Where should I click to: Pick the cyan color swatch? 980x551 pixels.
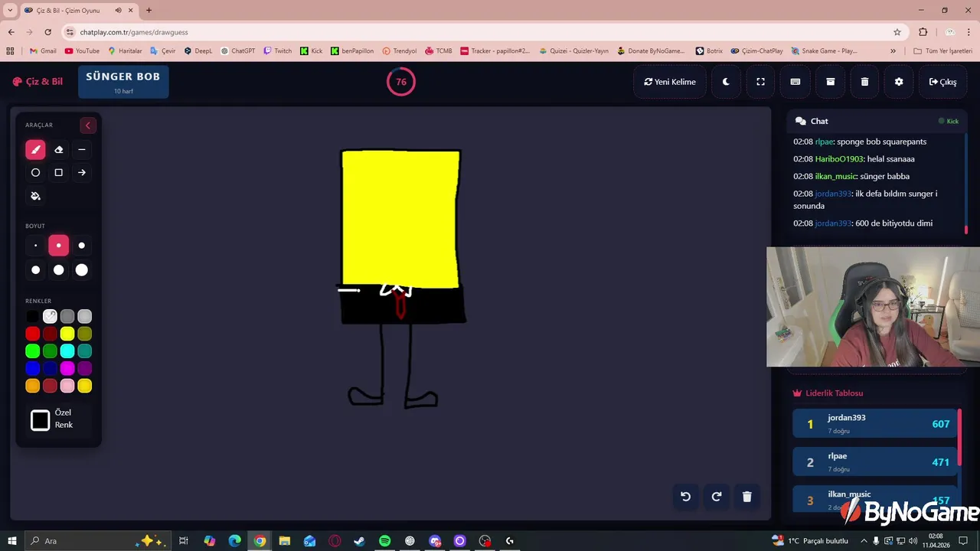click(67, 351)
